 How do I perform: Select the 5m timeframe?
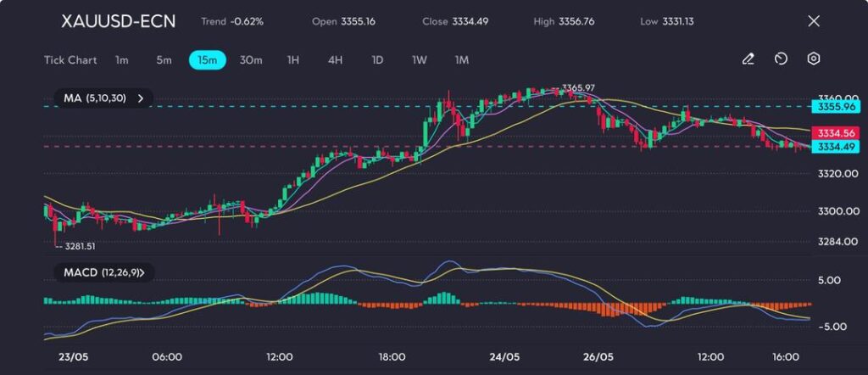coord(164,60)
